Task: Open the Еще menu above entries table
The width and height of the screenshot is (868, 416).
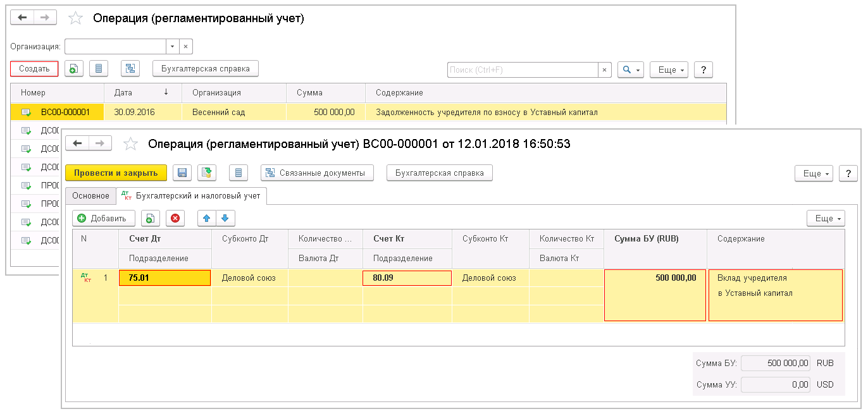Action: tap(826, 218)
